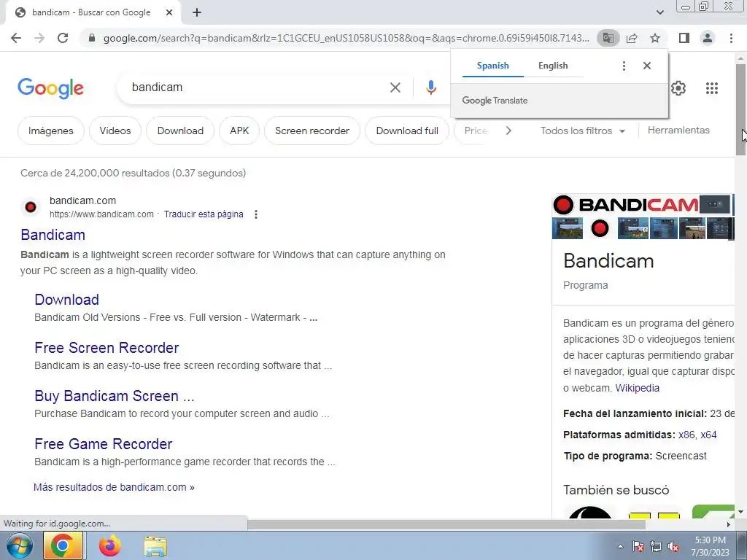Open the Bandicam main result title
The image size is (747, 560).
53,235
